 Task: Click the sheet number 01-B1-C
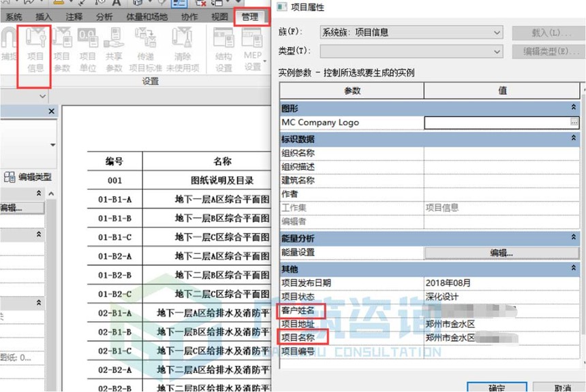[114, 238]
